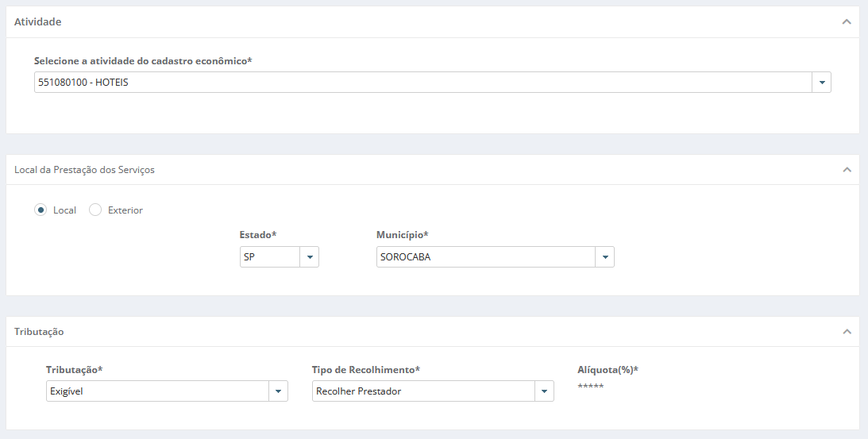The image size is (868, 439).
Task: Open the Tributação dropdown arrow
Action: (279, 391)
